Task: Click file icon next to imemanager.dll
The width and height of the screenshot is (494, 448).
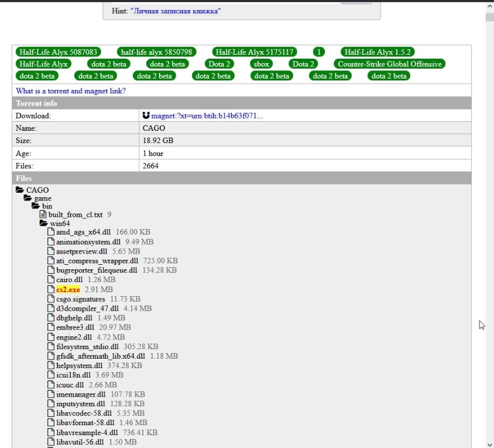Action: 51,394
